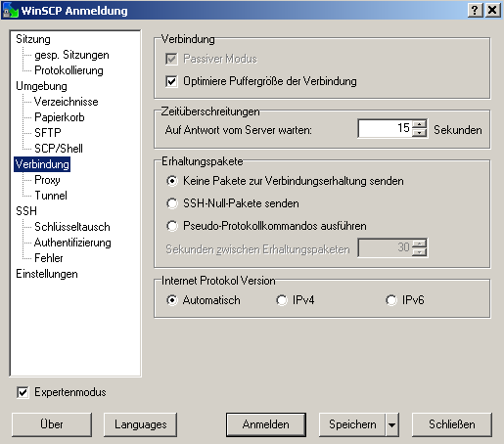The image size is (504, 444).
Task: Toggle the Passiver Modus checkbox
Action: click(171, 59)
